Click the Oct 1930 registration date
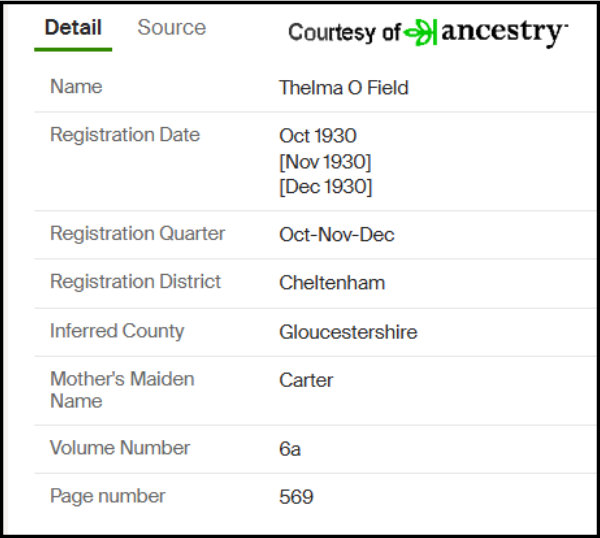Viewport: 600px width, 538px height. [x=318, y=135]
